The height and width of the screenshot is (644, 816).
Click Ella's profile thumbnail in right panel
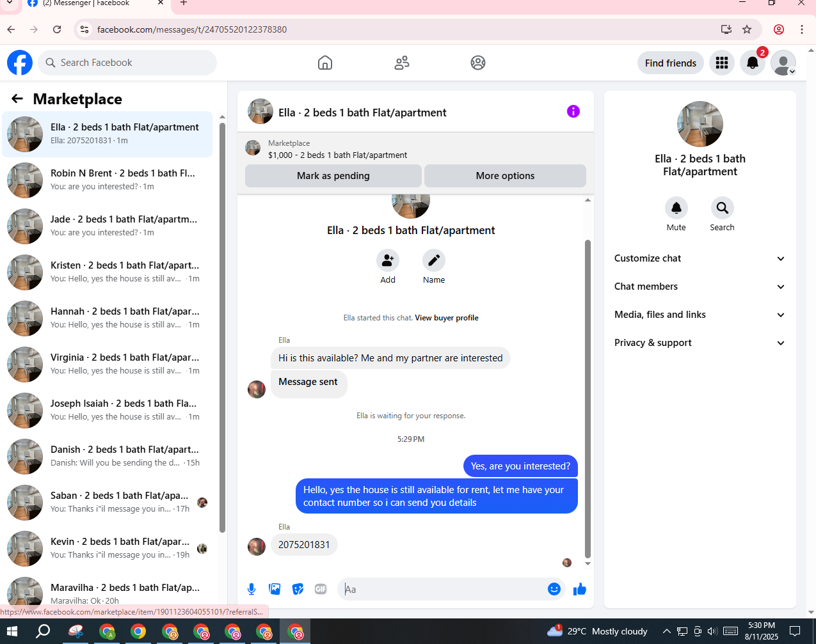[700, 124]
